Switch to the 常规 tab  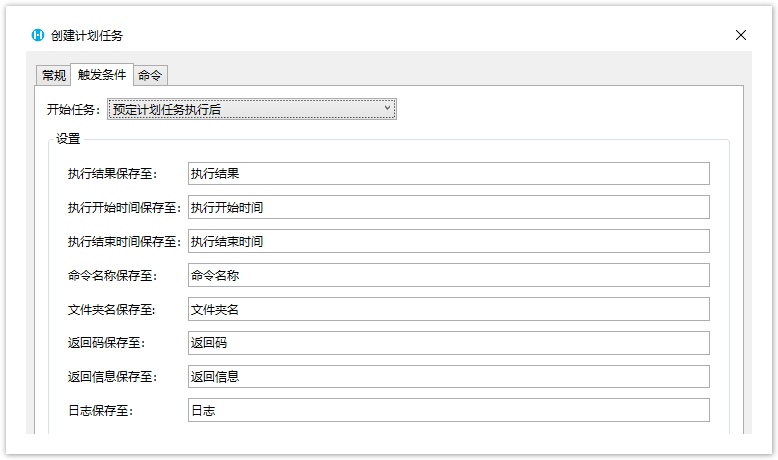[x=54, y=75]
